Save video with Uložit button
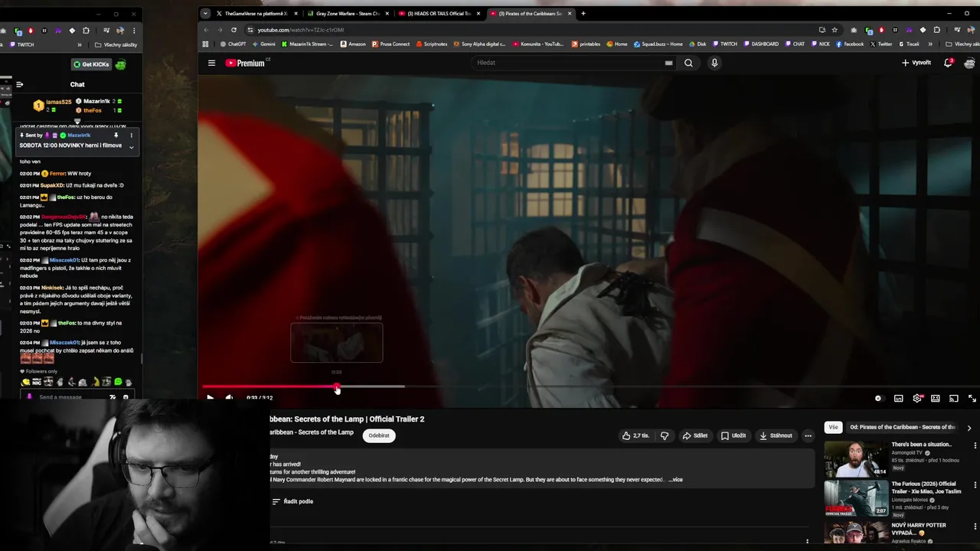 tap(733, 435)
